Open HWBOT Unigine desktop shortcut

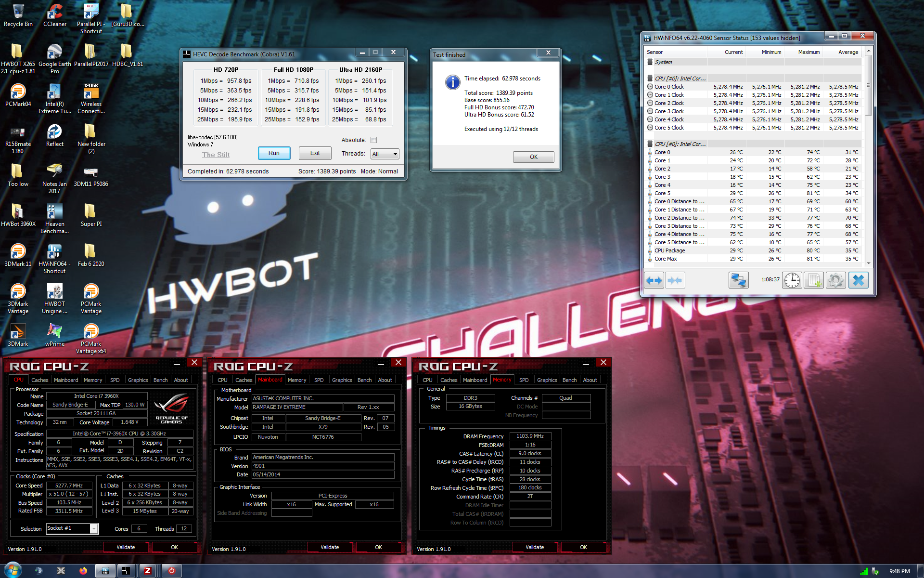55,299
